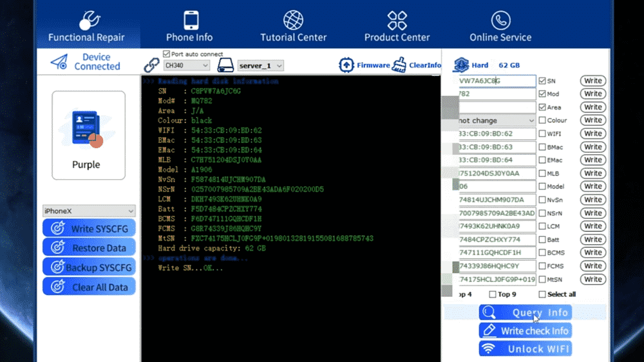Screen dimensions: 644x362
Task: Click the hard drive server icon
Action: coord(225,66)
